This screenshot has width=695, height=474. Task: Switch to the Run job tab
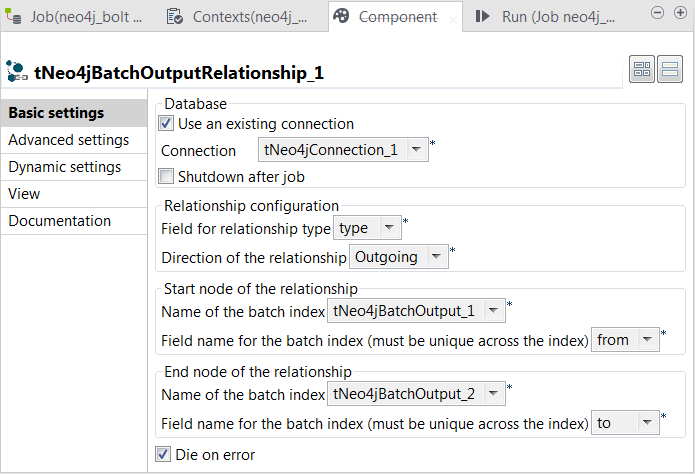[x=545, y=17]
